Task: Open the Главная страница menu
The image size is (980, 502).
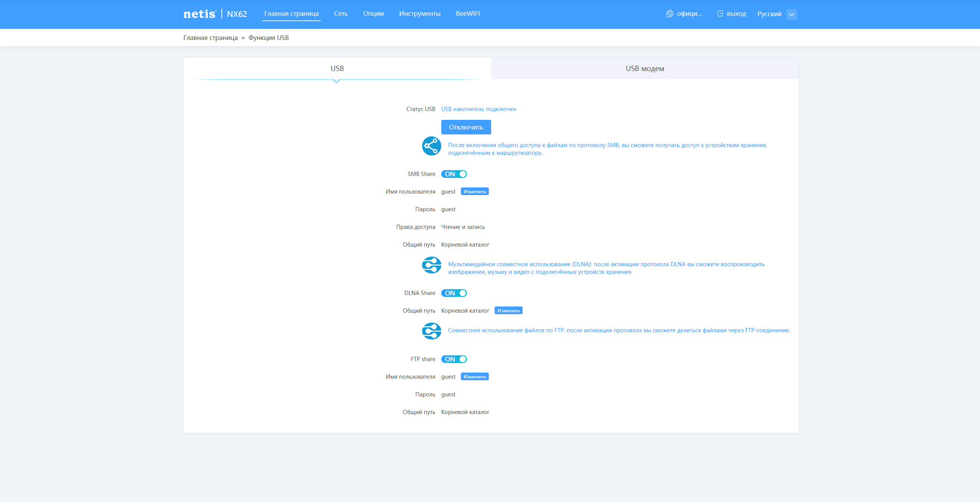Action: click(x=291, y=14)
